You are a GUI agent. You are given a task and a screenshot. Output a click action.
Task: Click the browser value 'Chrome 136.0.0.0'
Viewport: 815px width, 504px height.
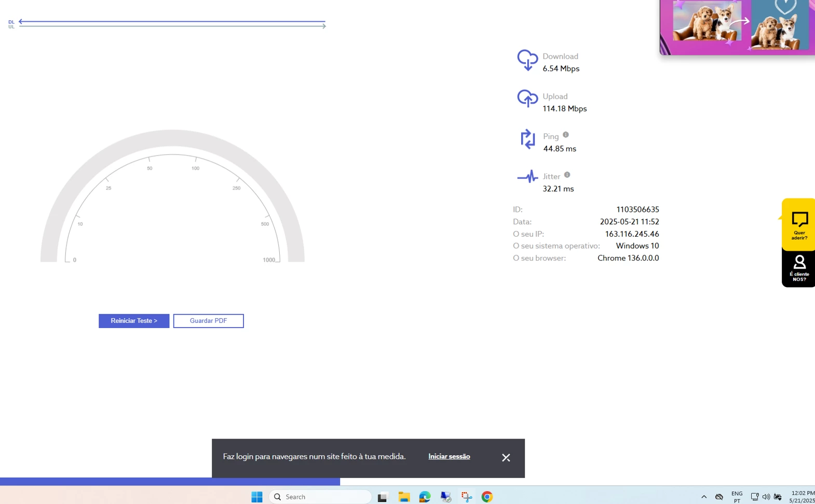pyautogui.click(x=628, y=258)
